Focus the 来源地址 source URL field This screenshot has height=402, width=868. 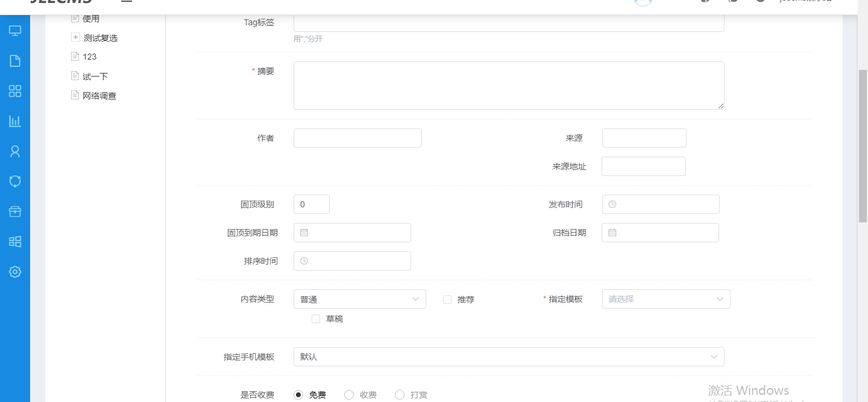click(x=644, y=166)
